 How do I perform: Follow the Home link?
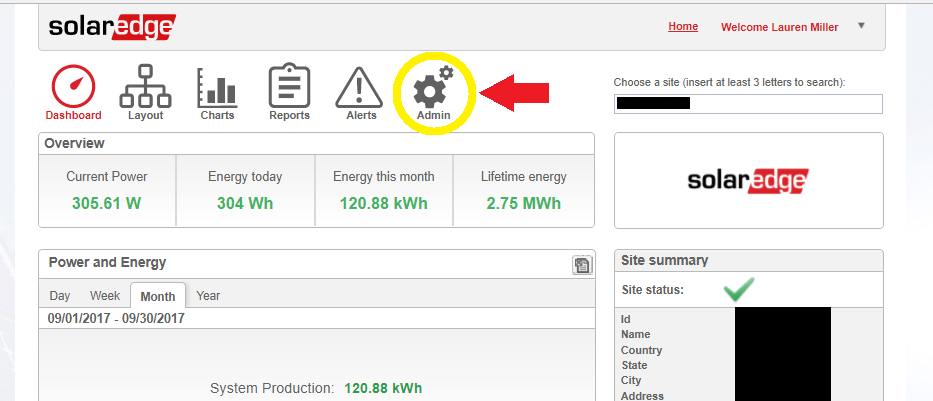click(683, 26)
